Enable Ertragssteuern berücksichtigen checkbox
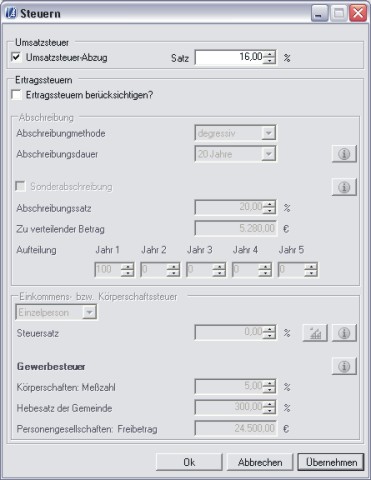This screenshot has height=480, width=371. coord(16,95)
